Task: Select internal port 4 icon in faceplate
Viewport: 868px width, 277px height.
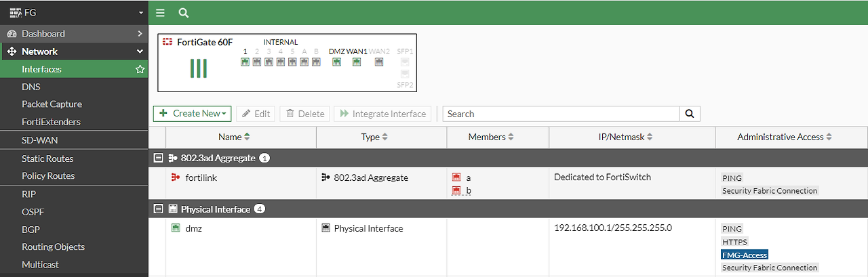Action: (x=281, y=62)
